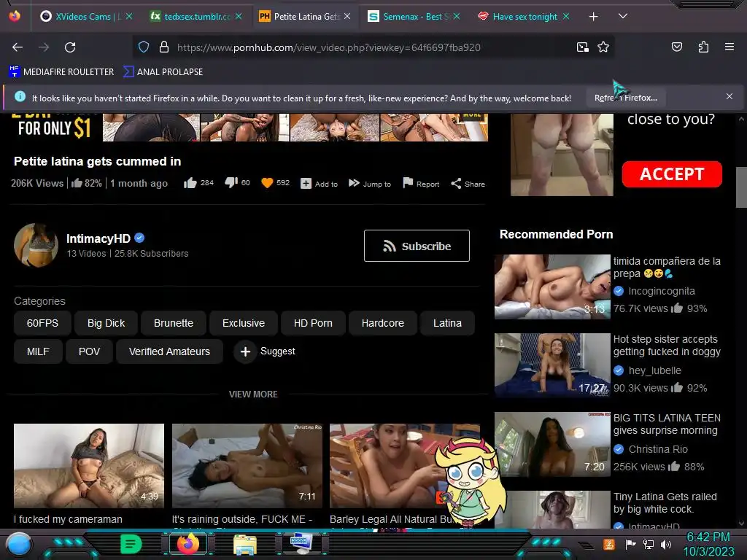Open the Jump to option
This screenshot has width=747, height=560.
click(370, 184)
